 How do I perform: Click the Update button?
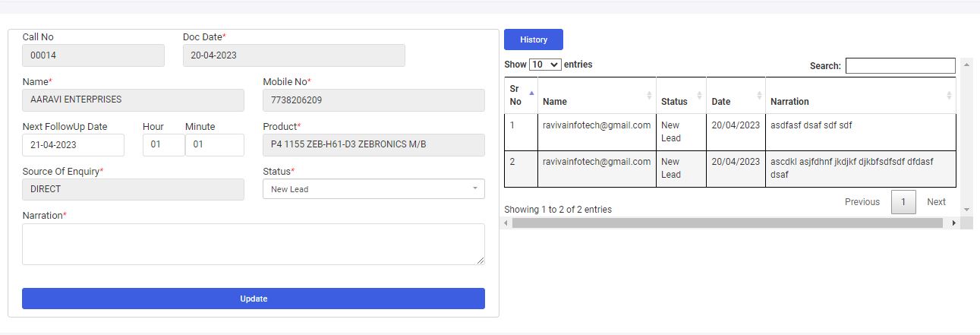[x=254, y=299]
